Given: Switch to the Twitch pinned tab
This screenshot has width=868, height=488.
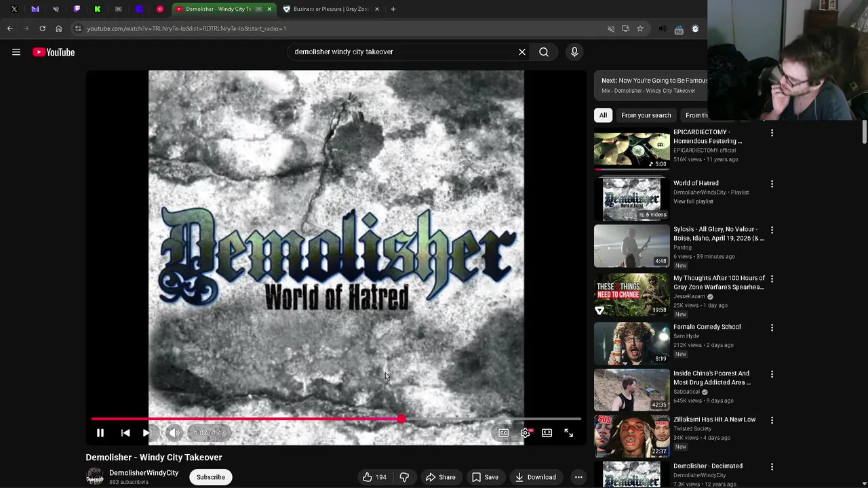Looking at the screenshot, I should [x=77, y=9].
